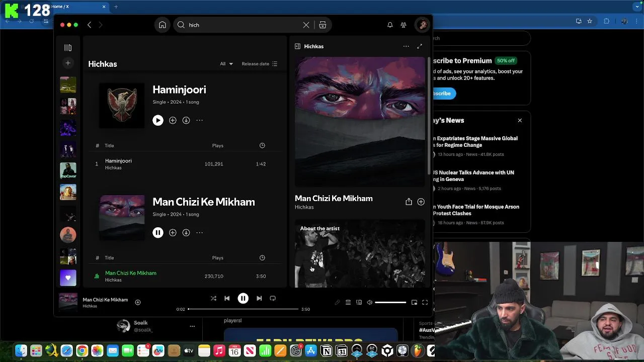Viewport: 644px width, 362px height.
Task: Pause the Man Chizi Ke Mikham single
Action: click(158, 232)
